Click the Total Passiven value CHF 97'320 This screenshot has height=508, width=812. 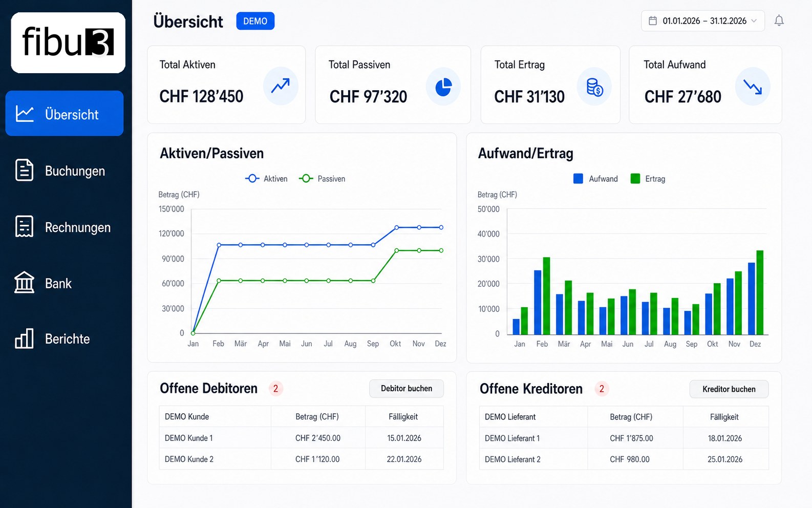click(368, 97)
